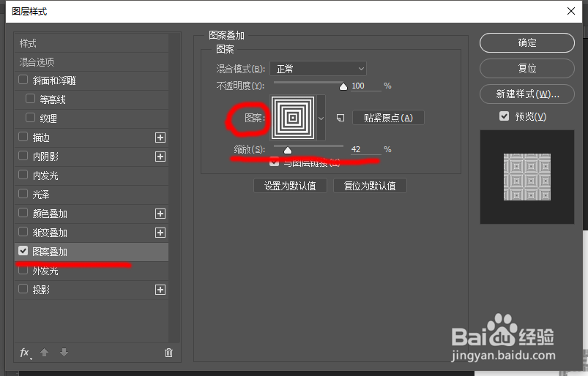The image size is (588, 376).
Task: Add another 描边 effect with plus icon
Action: point(160,138)
